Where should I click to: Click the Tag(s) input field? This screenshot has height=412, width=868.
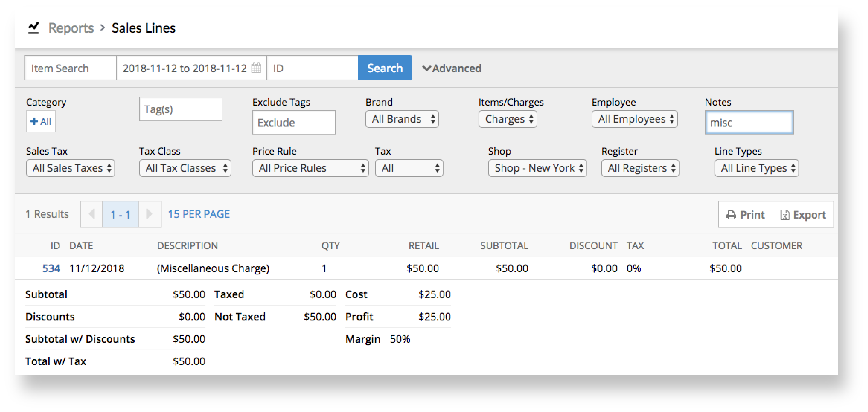(181, 109)
